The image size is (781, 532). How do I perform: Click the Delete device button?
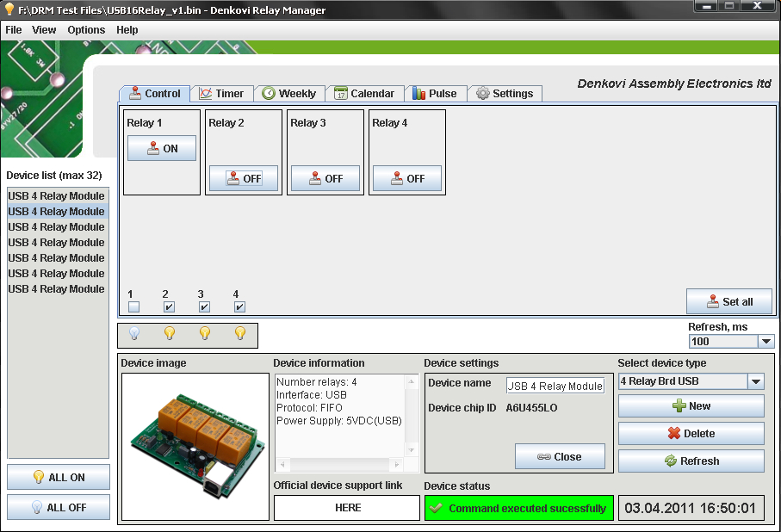coord(691,433)
